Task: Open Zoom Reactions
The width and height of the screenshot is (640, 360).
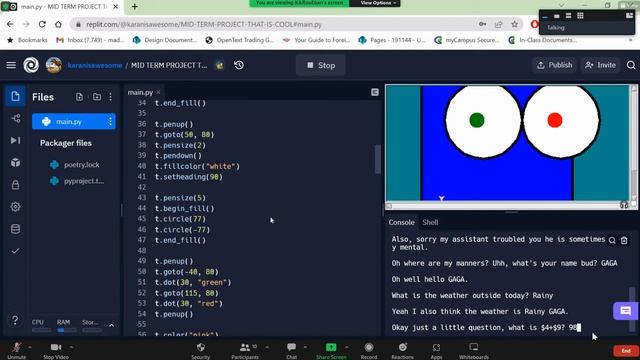Action: (x=402, y=350)
